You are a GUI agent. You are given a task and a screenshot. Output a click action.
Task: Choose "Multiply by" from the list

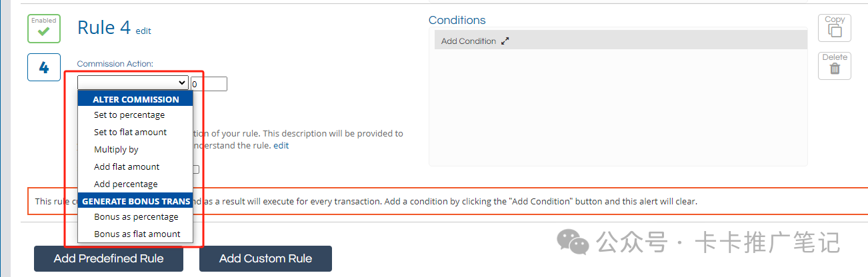point(116,150)
